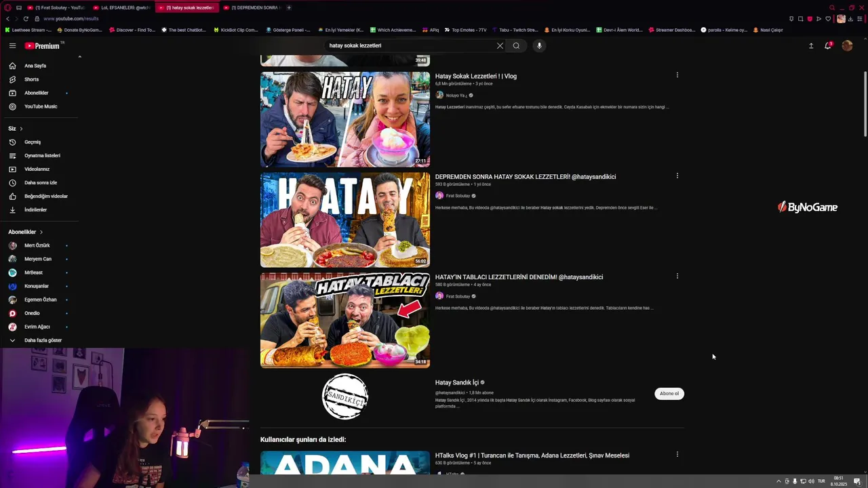Go back in browser history
This screenshot has width=868, height=488.
(x=7, y=18)
